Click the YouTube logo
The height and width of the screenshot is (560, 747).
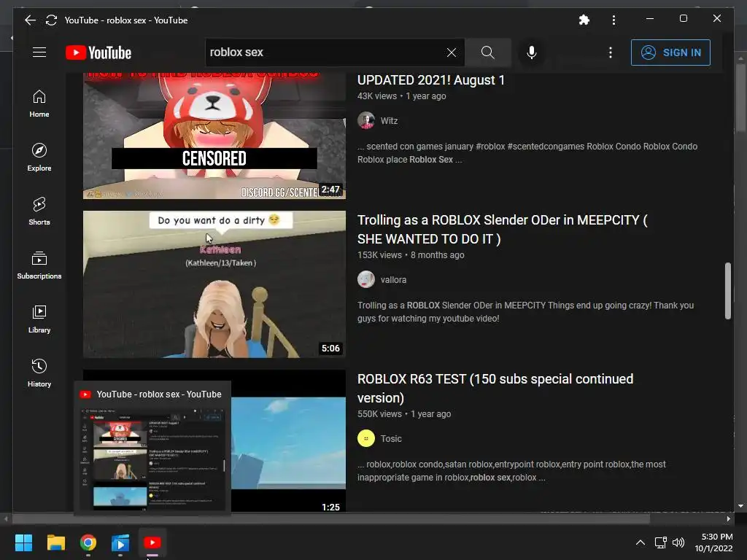point(98,52)
